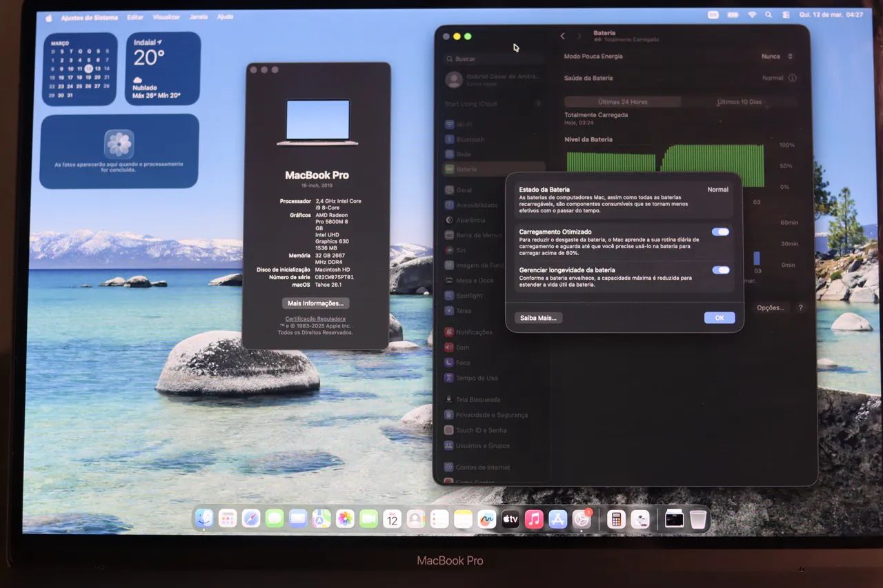Open the Trash in the Dock

(x=698, y=518)
